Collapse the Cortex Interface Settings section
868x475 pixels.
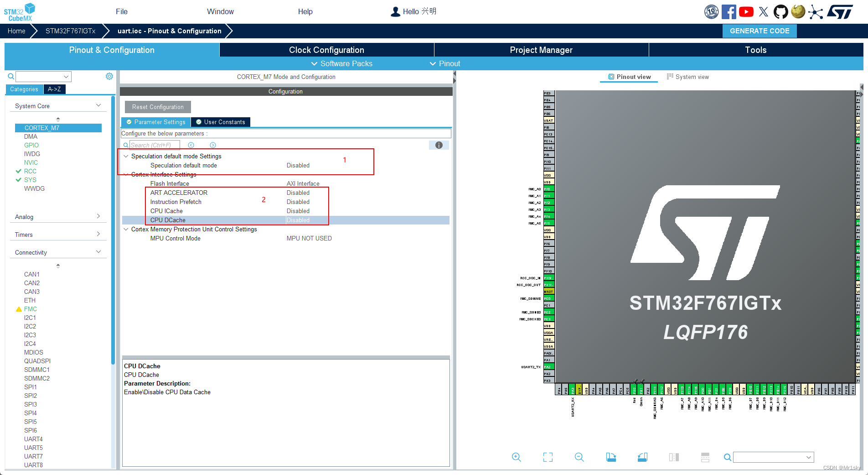click(126, 174)
